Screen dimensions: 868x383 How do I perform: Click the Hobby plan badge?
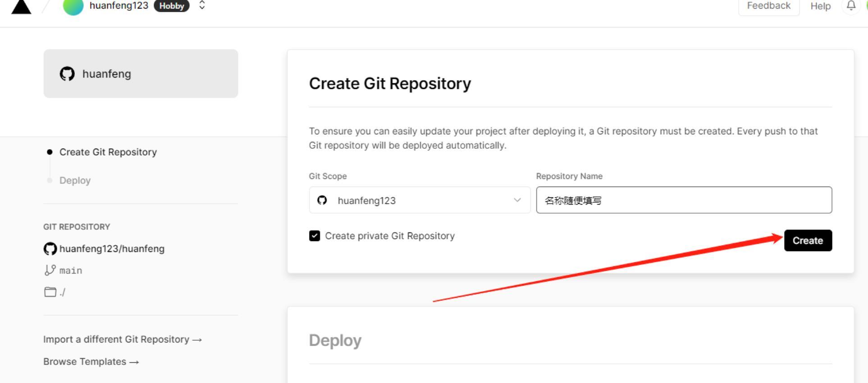(x=172, y=6)
